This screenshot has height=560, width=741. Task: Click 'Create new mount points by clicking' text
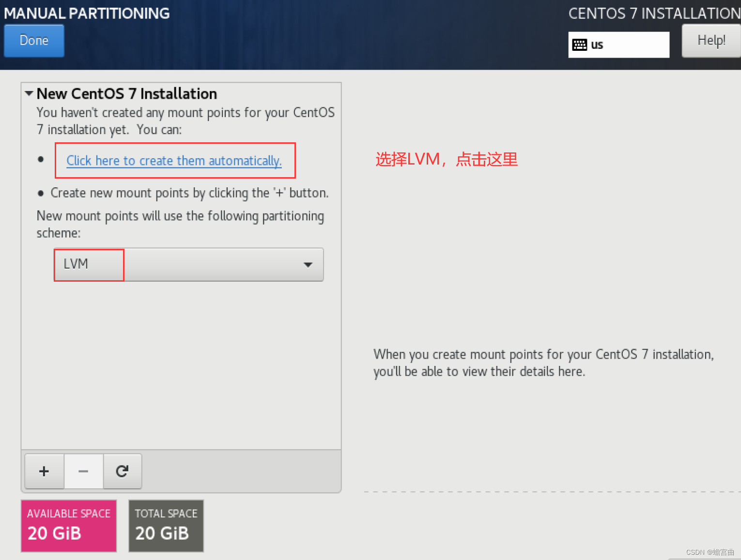click(189, 193)
